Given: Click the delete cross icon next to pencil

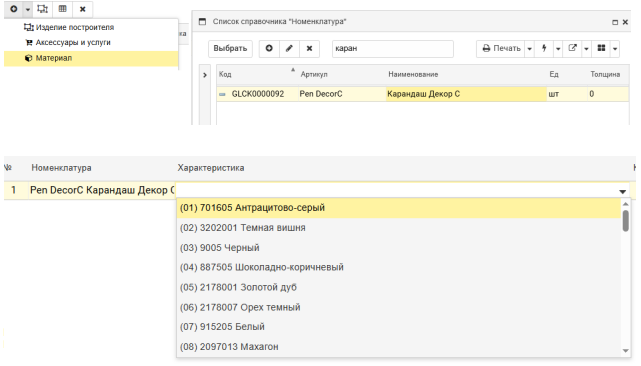Looking at the screenshot, I should pos(309,48).
